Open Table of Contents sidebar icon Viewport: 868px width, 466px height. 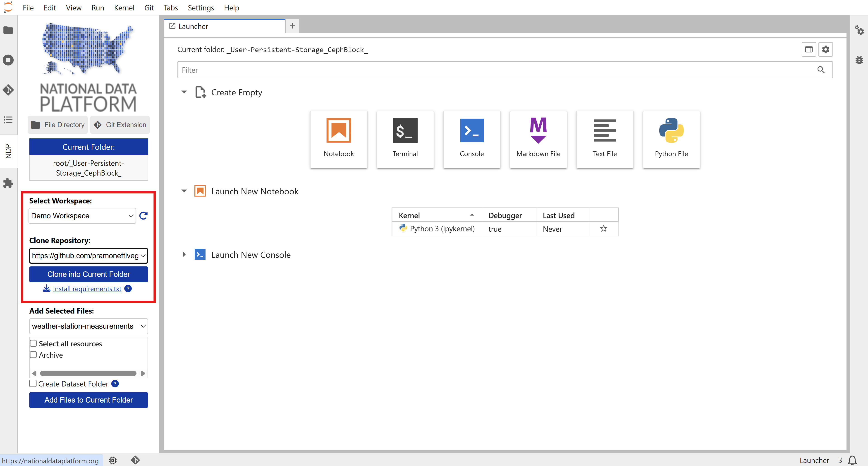(8, 120)
